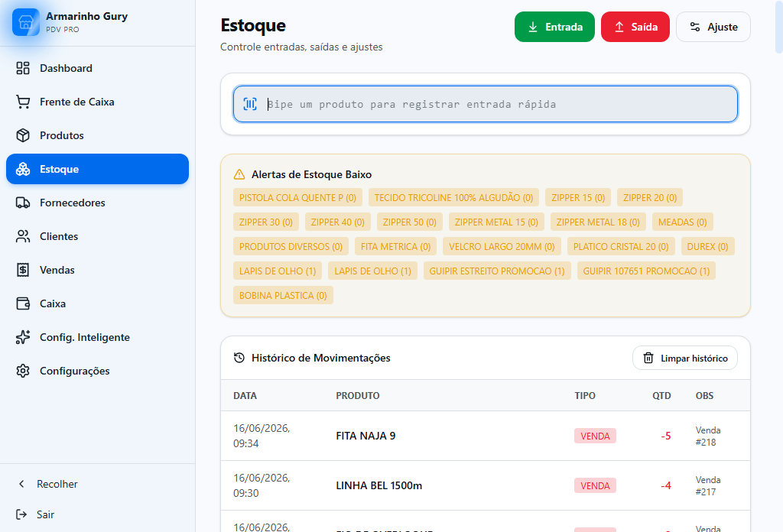
Task: Click the Config. Inteligente sparkles icon
Action: (x=23, y=337)
